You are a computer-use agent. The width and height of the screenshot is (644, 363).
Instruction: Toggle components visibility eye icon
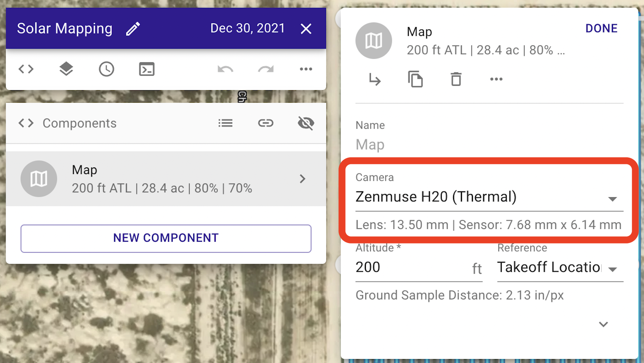coord(306,123)
